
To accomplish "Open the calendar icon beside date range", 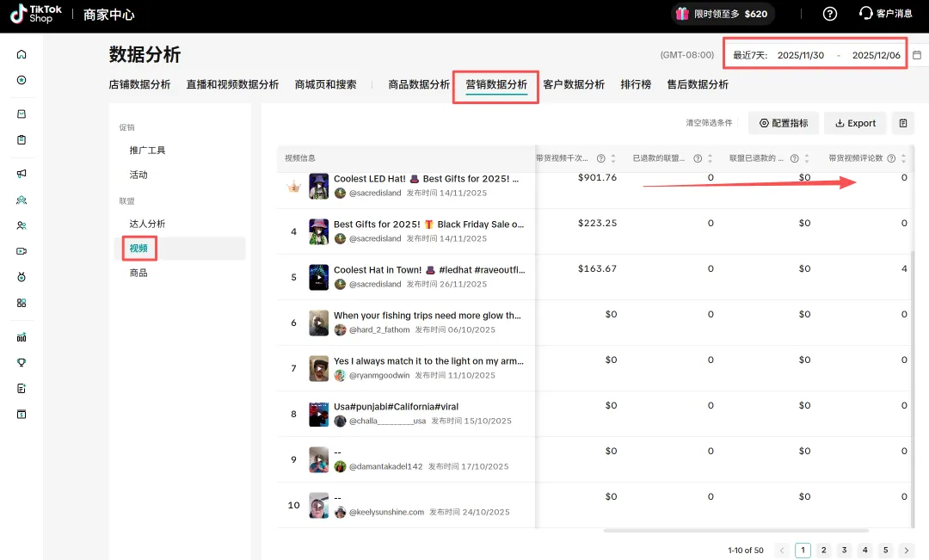I will point(917,55).
